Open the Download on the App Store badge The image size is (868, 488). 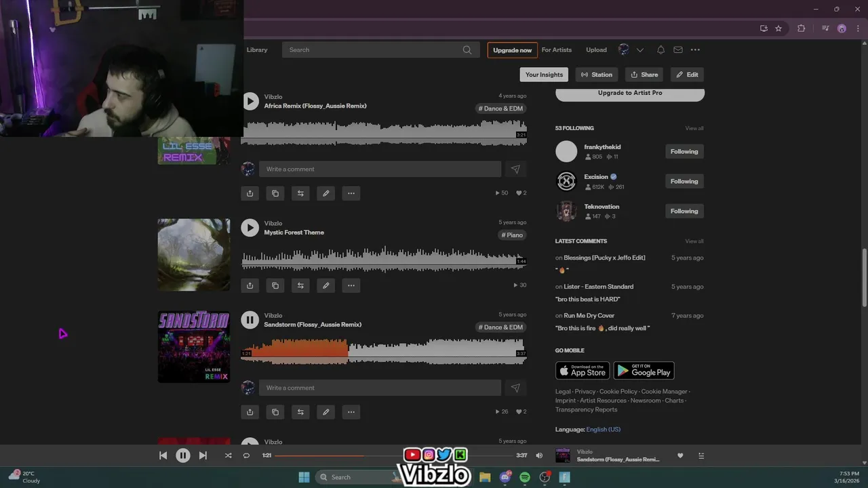pyautogui.click(x=583, y=371)
